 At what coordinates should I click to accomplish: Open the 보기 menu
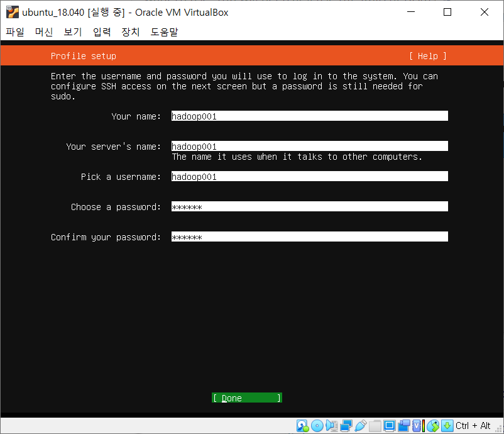(x=73, y=32)
